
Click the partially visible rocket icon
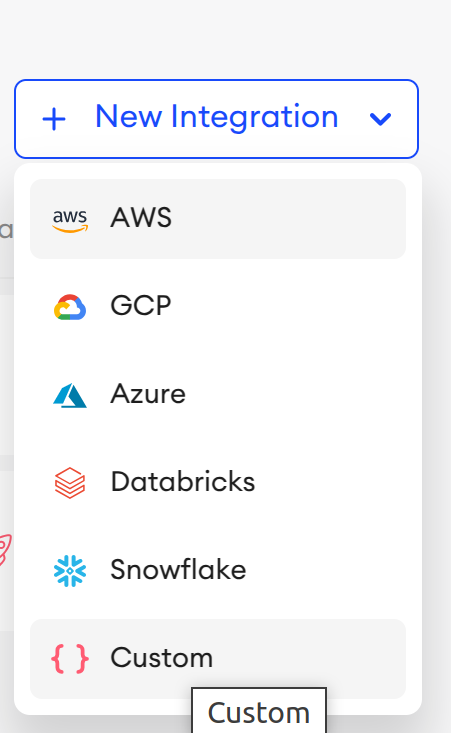(x=6, y=550)
